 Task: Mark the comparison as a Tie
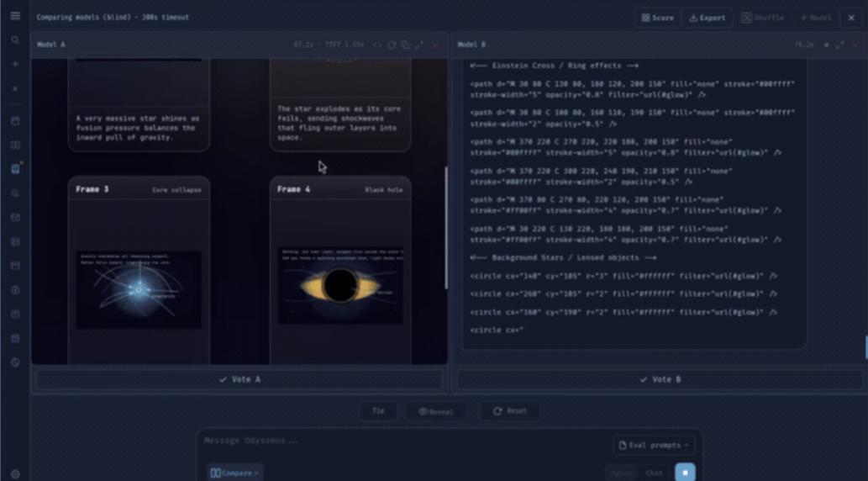[378, 411]
